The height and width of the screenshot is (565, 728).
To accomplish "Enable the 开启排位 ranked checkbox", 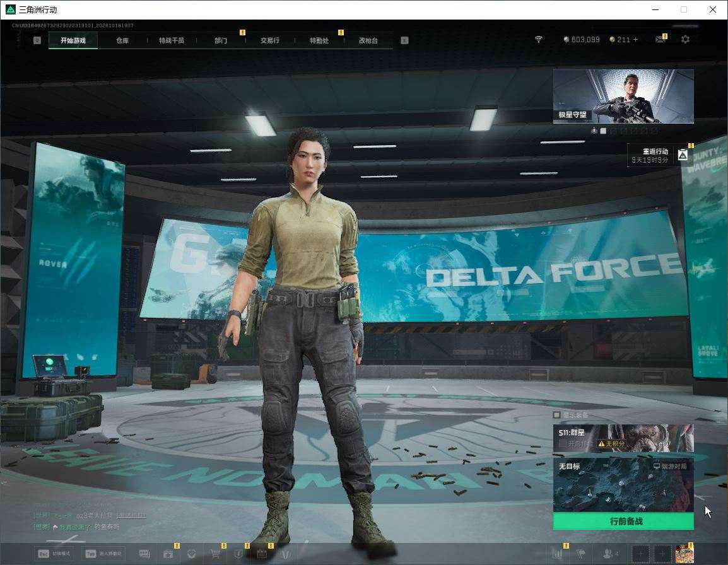I will (x=562, y=444).
